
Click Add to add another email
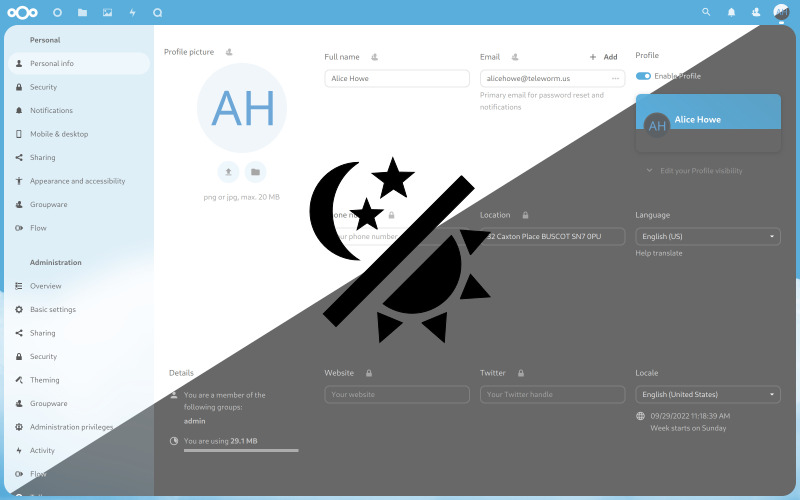[x=604, y=57]
